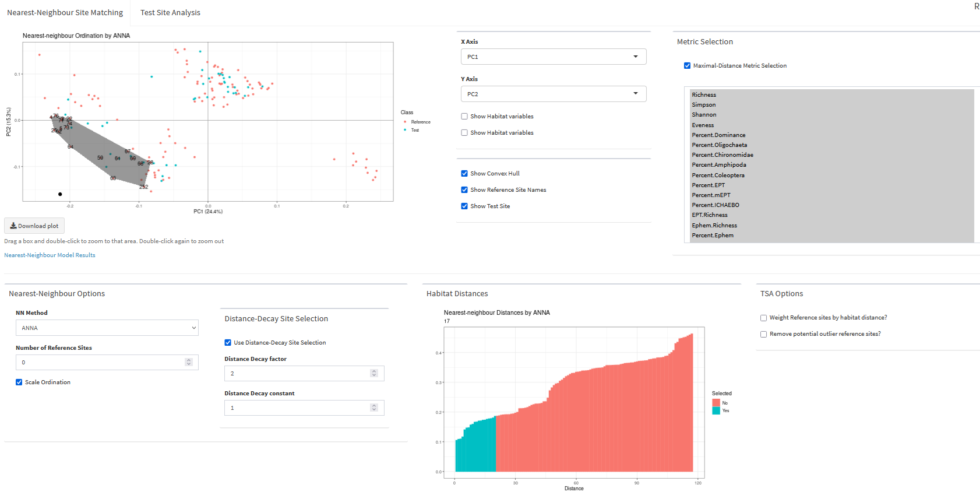Viewport: 980px width, 495px height.
Task: Toggle Show Convex Hull checkbox
Action: pyautogui.click(x=464, y=174)
